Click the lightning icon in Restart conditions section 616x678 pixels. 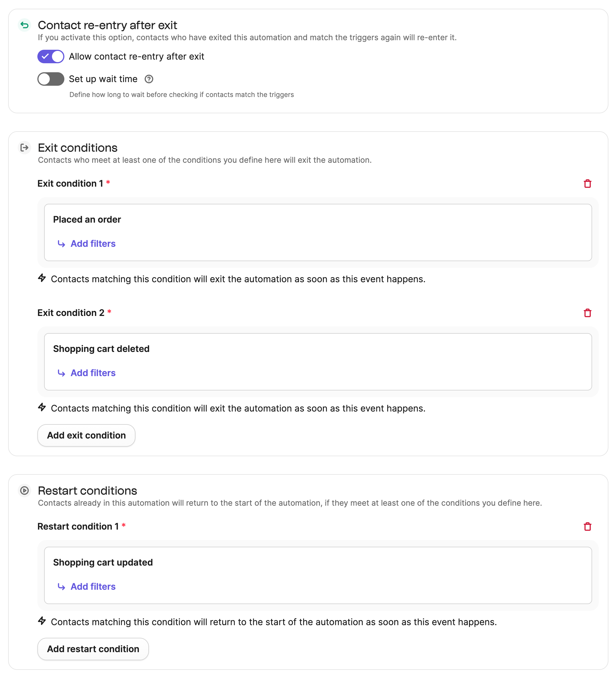pos(42,622)
